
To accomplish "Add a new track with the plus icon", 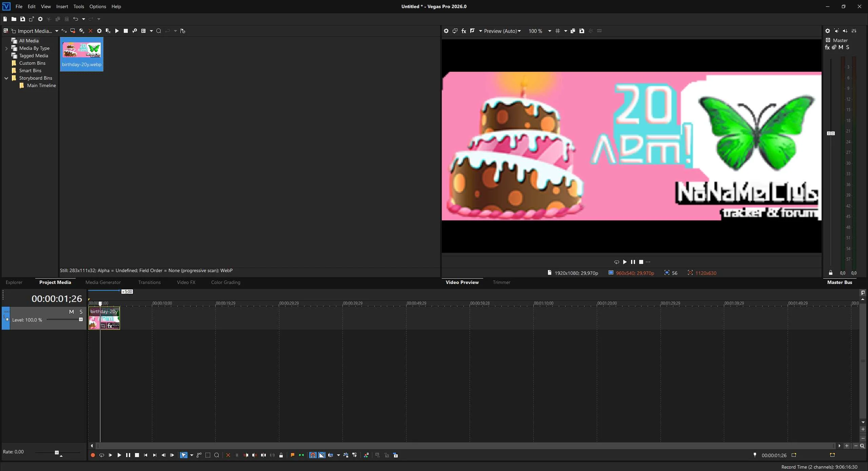I will 396,455.
